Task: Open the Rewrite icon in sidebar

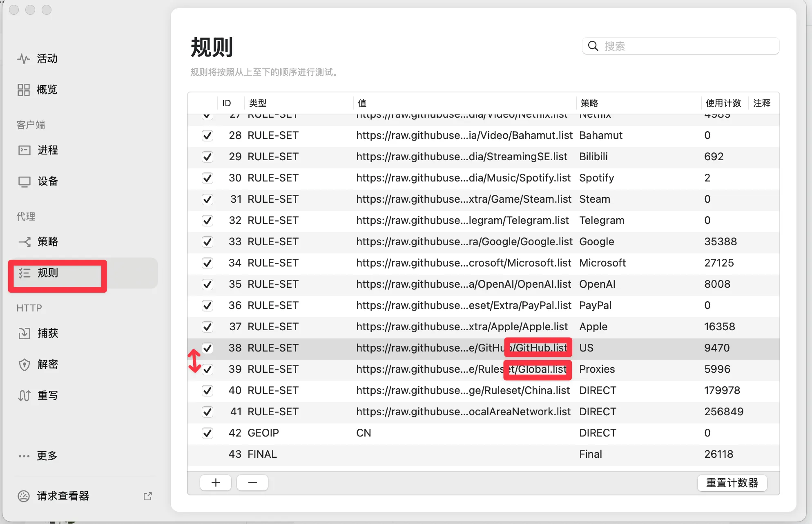Action: [24, 396]
